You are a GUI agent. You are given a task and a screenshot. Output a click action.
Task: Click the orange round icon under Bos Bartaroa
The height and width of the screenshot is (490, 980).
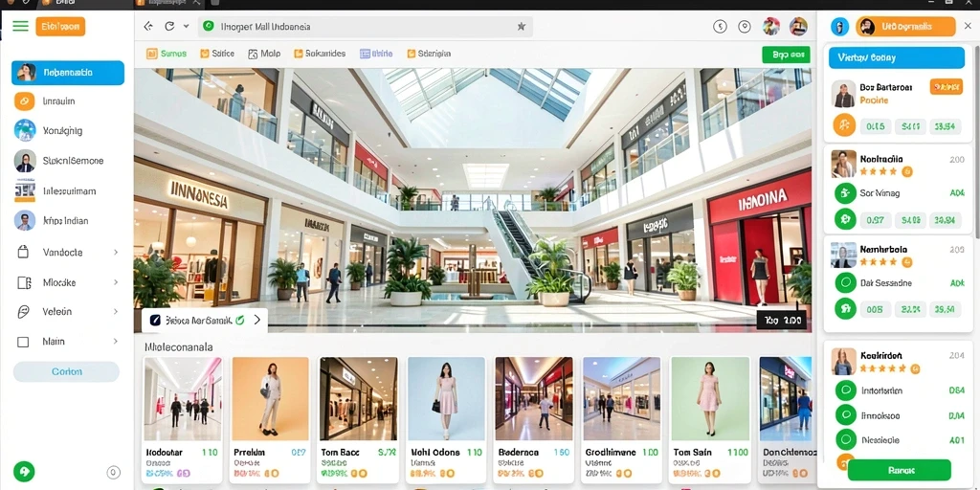[x=844, y=125]
